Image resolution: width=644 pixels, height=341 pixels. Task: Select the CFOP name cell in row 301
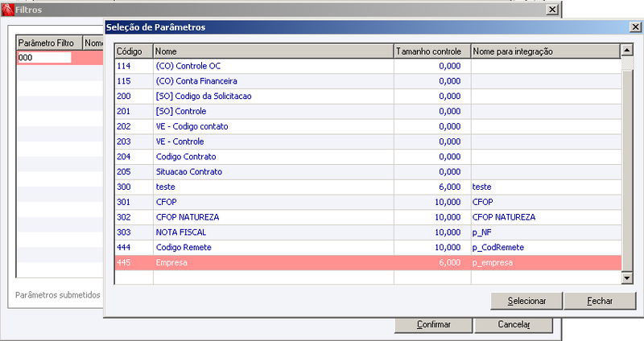point(274,203)
